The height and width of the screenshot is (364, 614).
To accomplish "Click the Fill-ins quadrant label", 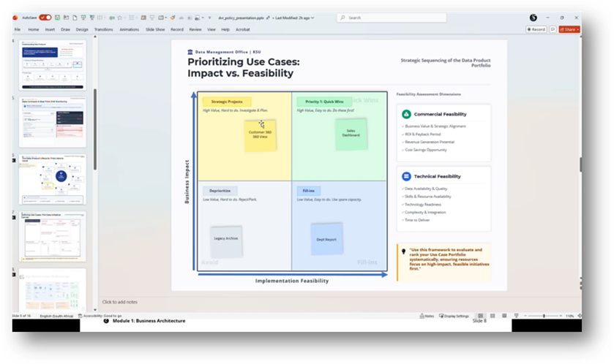I will [309, 191].
